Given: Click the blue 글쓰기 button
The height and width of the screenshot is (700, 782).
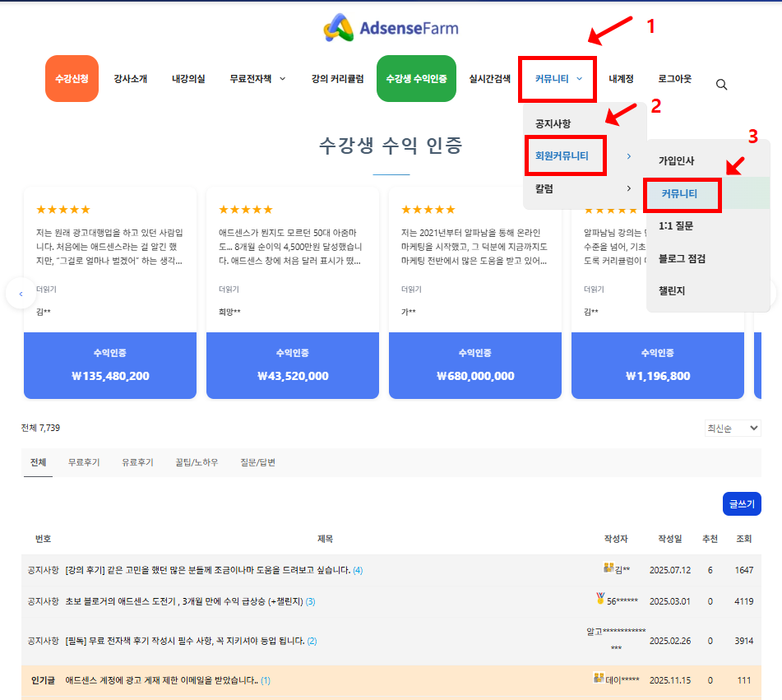Looking at the screenshot, I should [x=742, y=504].
